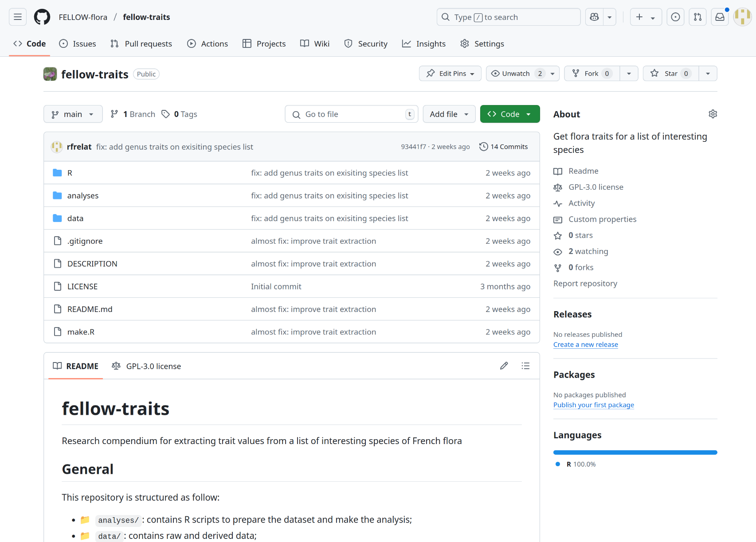
Task: Open the Edit Pins dropdown
Action: pos(450,74)
